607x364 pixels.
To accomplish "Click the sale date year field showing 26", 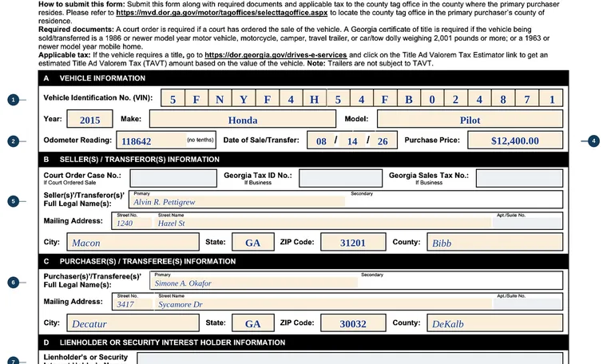I will tap(383, 140).
